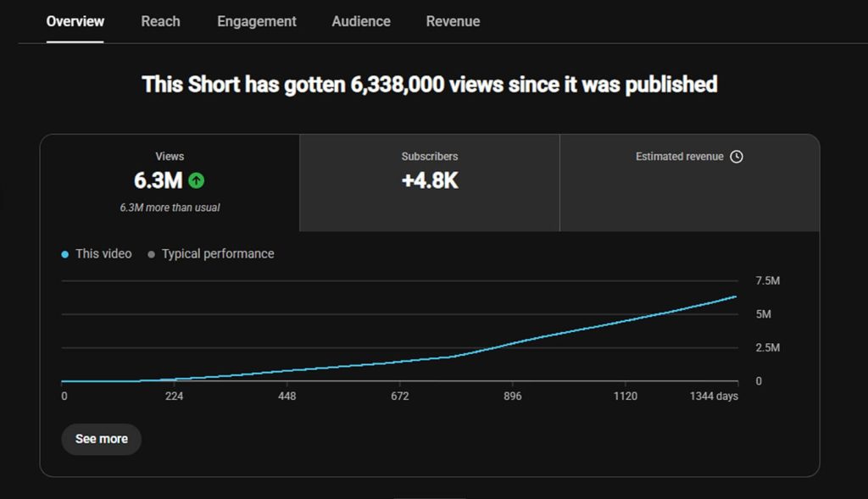
Task: Open the Audience tab
Action: tap(361, 21)
